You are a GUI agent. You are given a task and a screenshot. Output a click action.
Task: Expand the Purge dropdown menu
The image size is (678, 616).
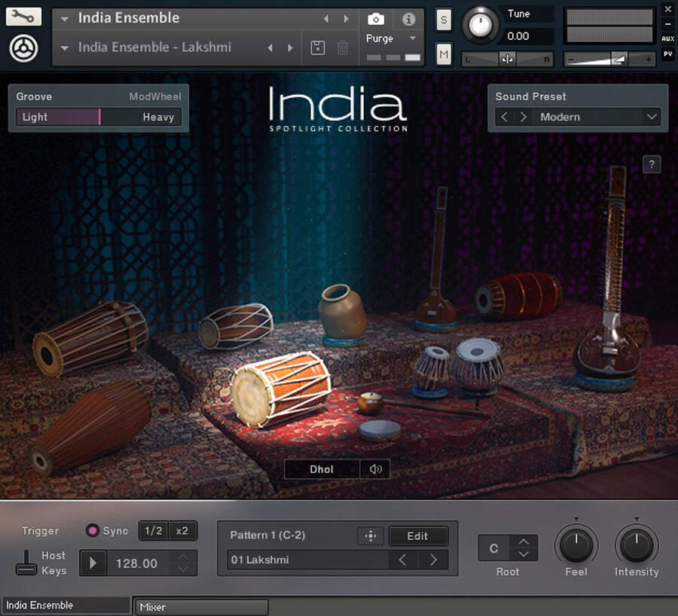pos(412,38)
